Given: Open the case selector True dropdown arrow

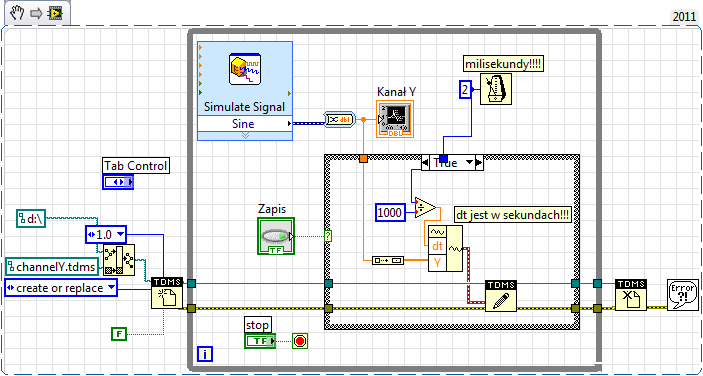Looking at the screenshot, I should [469, 163].
